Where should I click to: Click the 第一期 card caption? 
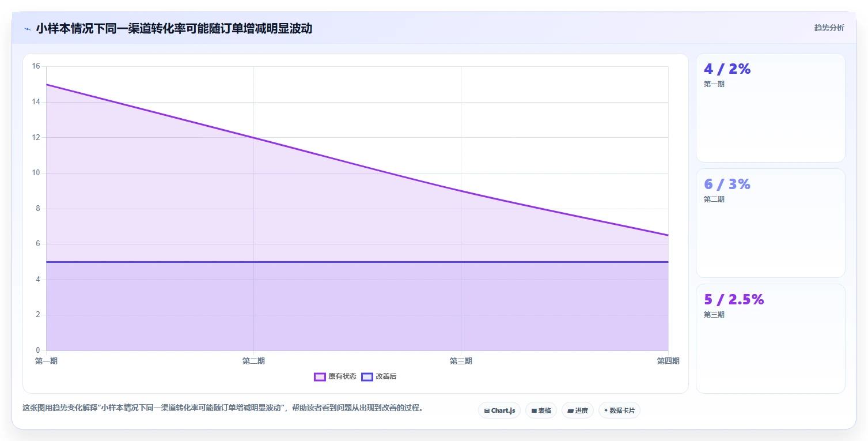[x=714, y=84]
